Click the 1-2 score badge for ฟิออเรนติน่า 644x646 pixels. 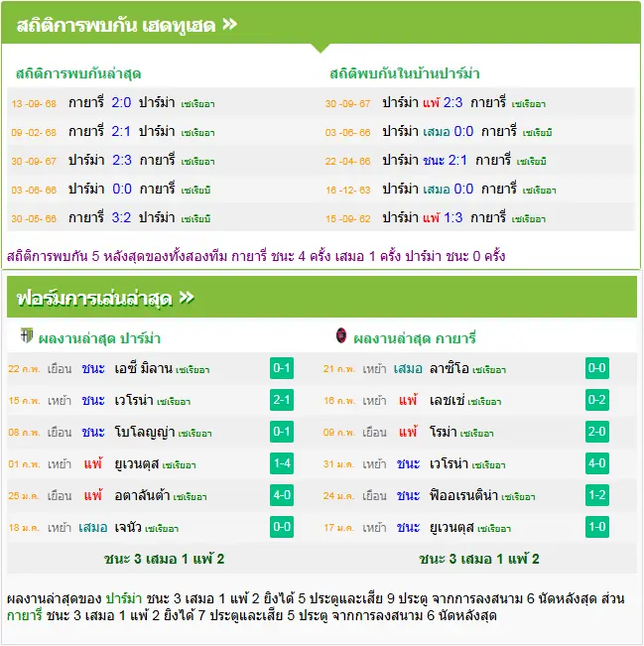(597, 495)
